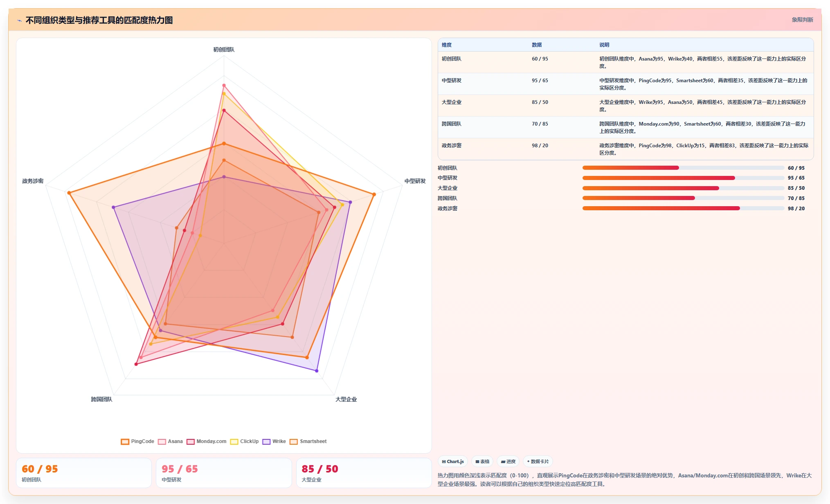Click the 跨国团队 radar axis label
Image resolution: width=830 pixels, height=504 pixels.
101,399
